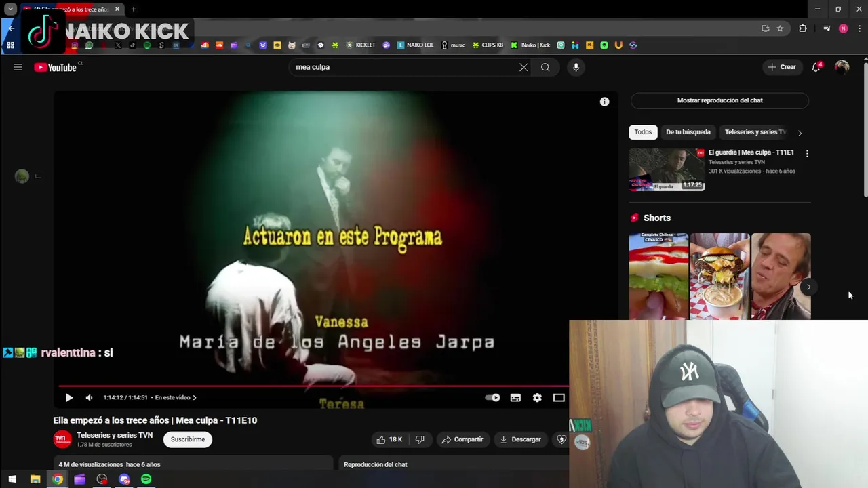Switch to theater mode view
The height and width of the screenshot is (488, 868).
pyautogui.click(x=559, y=398)
